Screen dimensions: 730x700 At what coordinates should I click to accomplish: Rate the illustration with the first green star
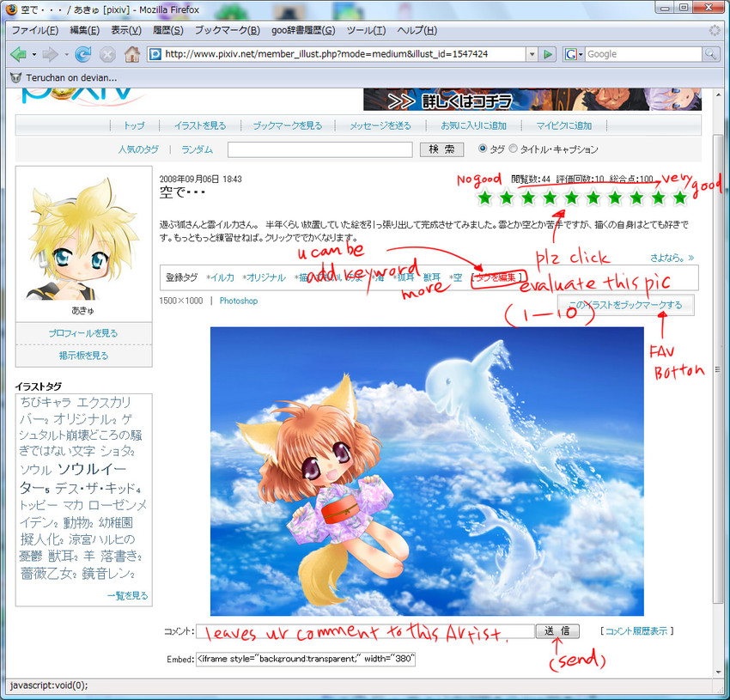[x=485, y=198]
